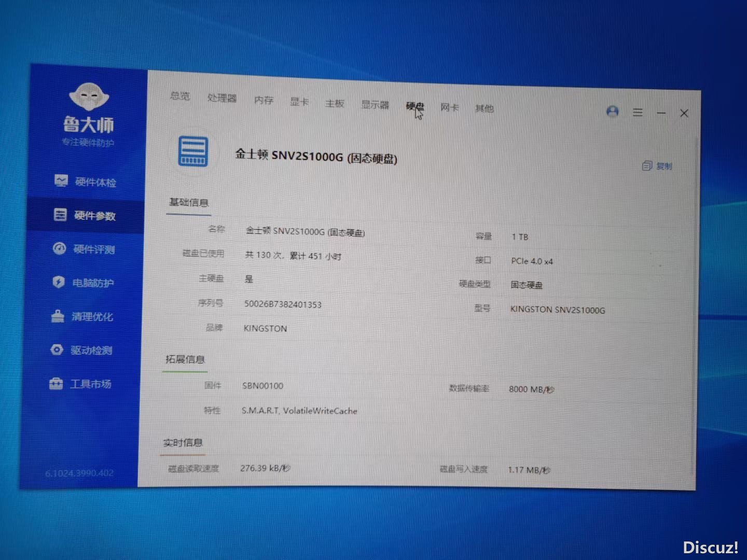Open the hamburger main menu

click(638, 112)
